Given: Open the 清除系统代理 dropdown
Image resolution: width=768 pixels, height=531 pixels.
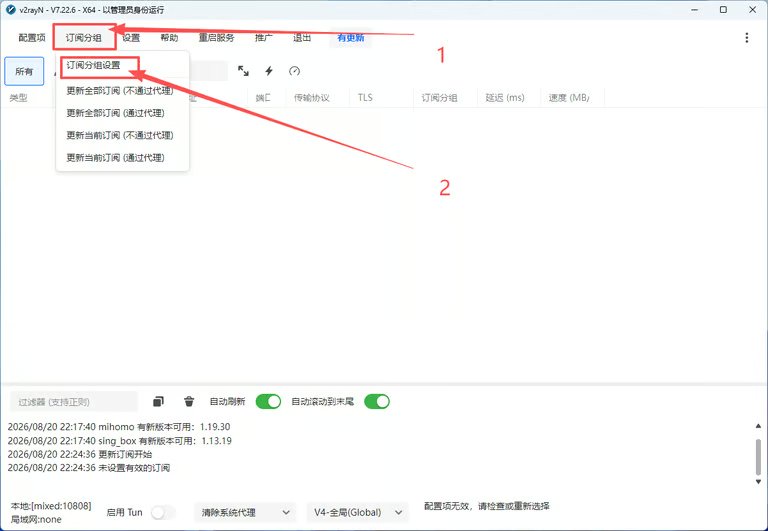Looking at the screenshot, I should [245, 512].
